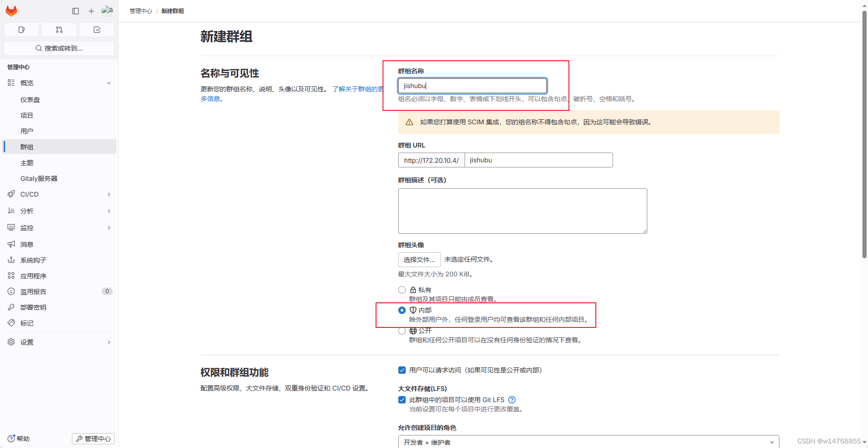Click the lock icon beside 私有

413,290
